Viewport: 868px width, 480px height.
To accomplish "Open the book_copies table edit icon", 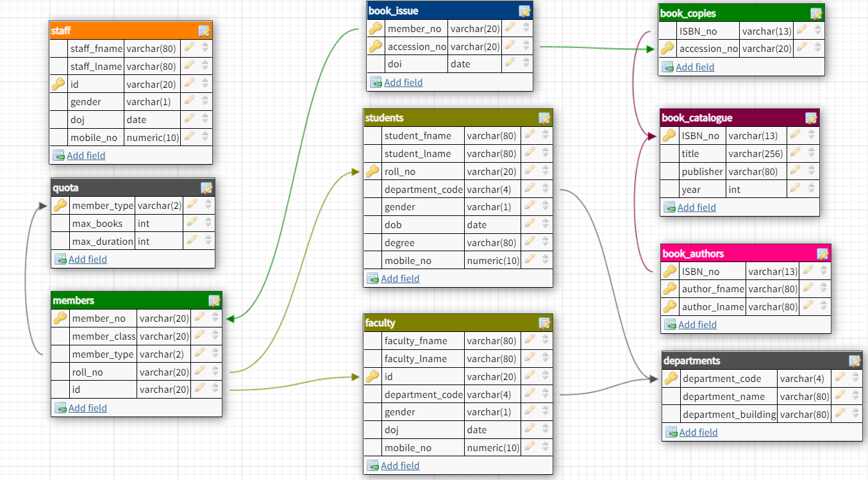I will [x=816, y=13].
